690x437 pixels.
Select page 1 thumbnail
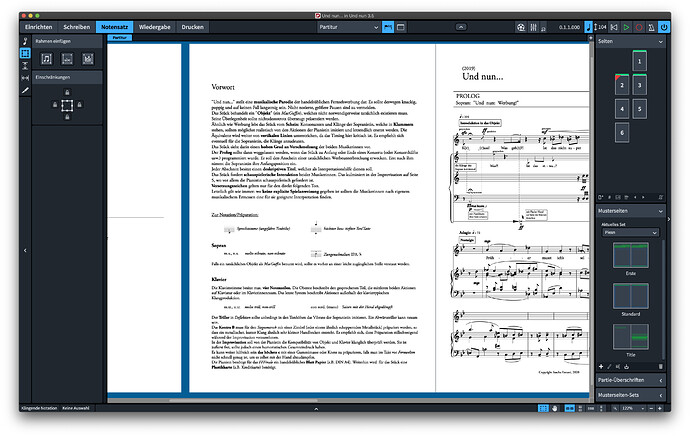click(639, 61)
